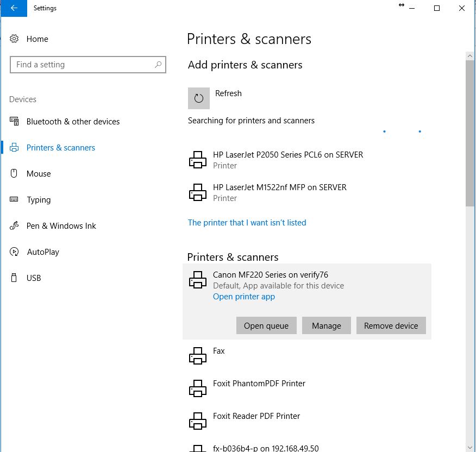Click the Fax printer icon

pyautogui.click(x=198, y=356)
